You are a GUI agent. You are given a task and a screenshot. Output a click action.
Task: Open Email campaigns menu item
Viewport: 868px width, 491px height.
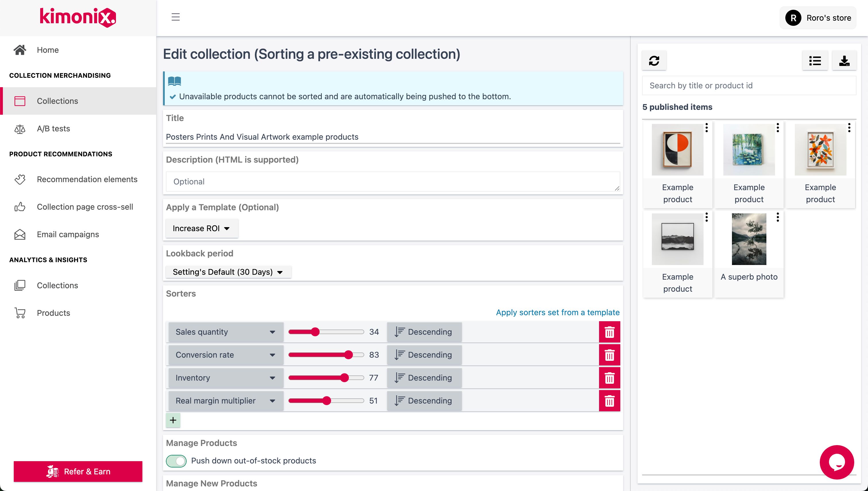(68, 234)
